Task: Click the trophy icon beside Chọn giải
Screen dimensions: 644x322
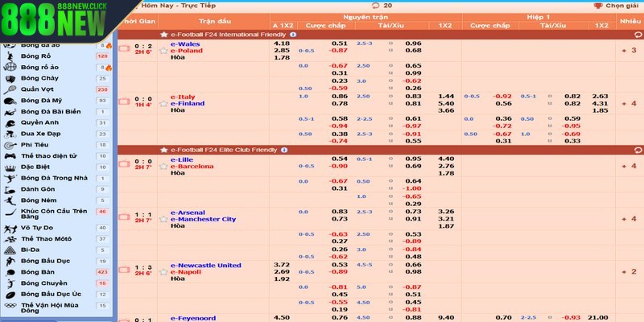Action: (x=598, y=6)
